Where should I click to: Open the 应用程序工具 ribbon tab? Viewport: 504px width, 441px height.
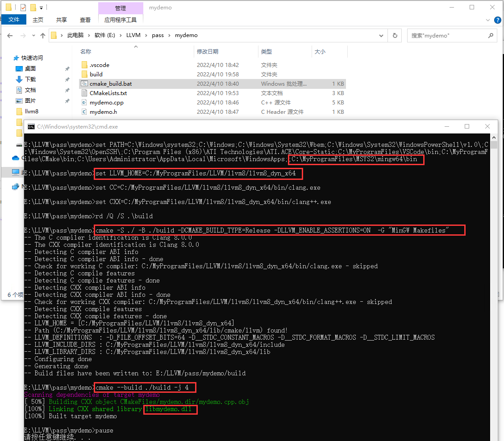pyautogui.click(x=121, y=20)
